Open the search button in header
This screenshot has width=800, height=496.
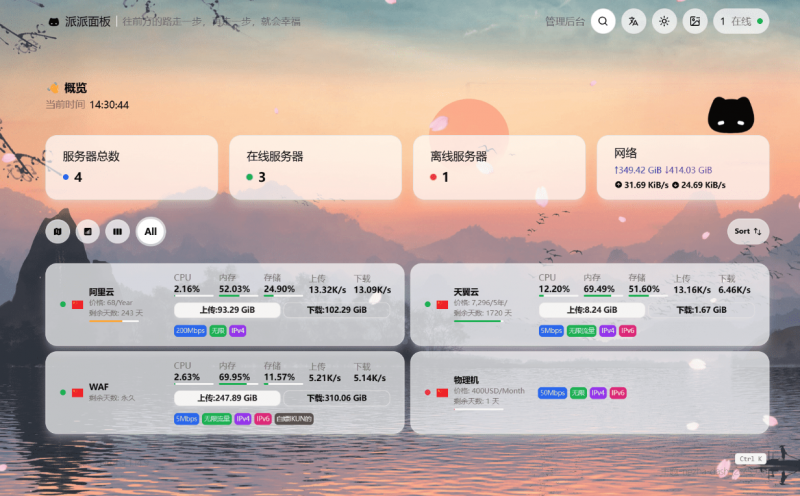pyautogui.click(x=603, y=21)
